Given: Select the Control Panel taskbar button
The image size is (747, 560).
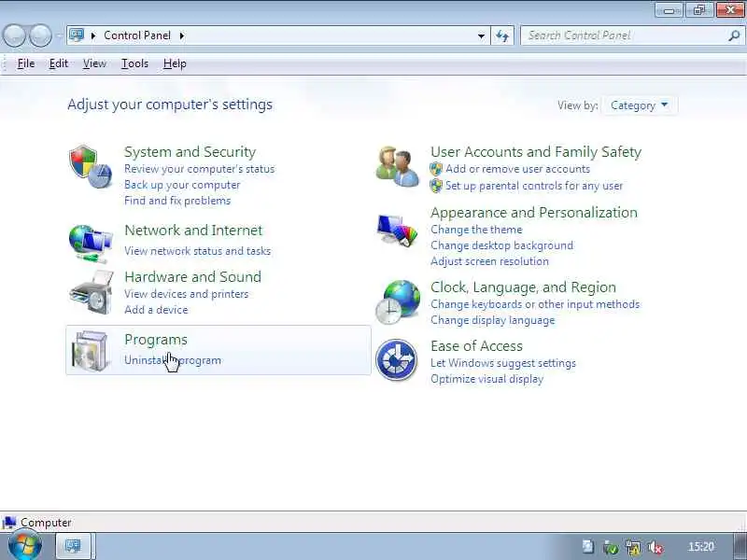Looking at the screenshot, I should tap(74, 546).
